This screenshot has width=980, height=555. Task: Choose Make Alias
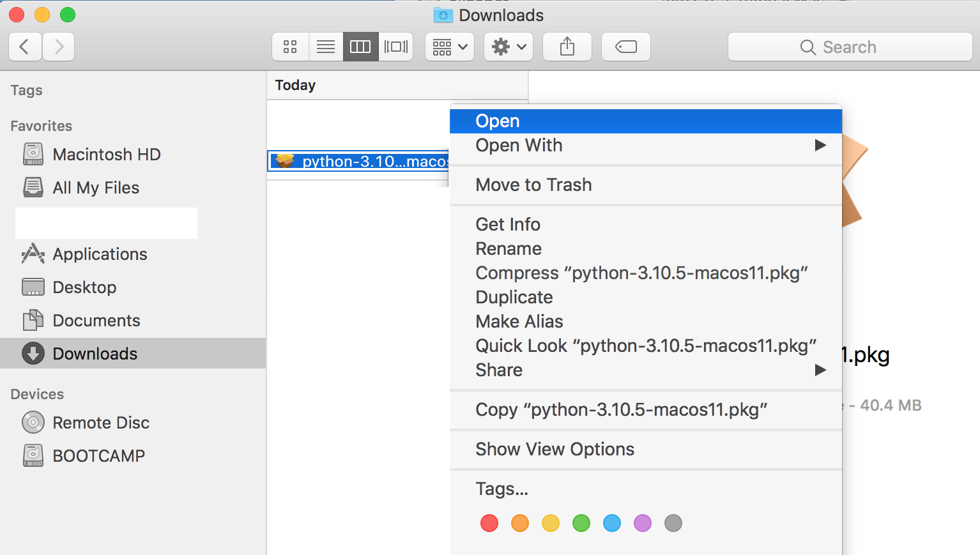[646, 322]
